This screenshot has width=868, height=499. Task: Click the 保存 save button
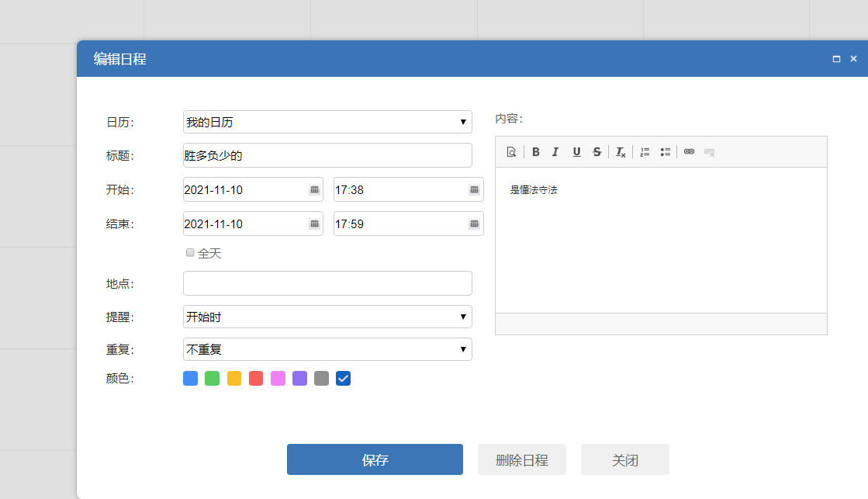coord(375,459)
